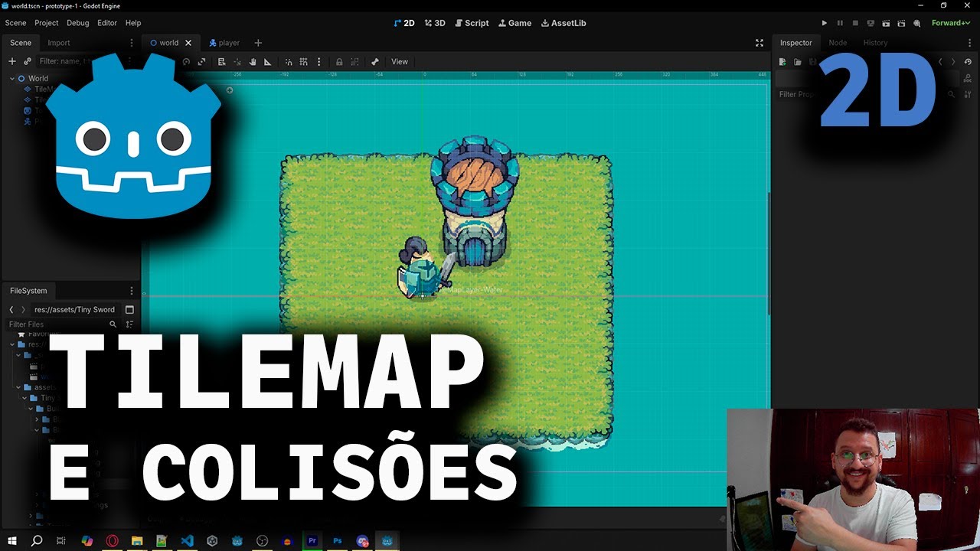Open the Project menu
This screenshot has height=551, width=980.
coord(47,23)
